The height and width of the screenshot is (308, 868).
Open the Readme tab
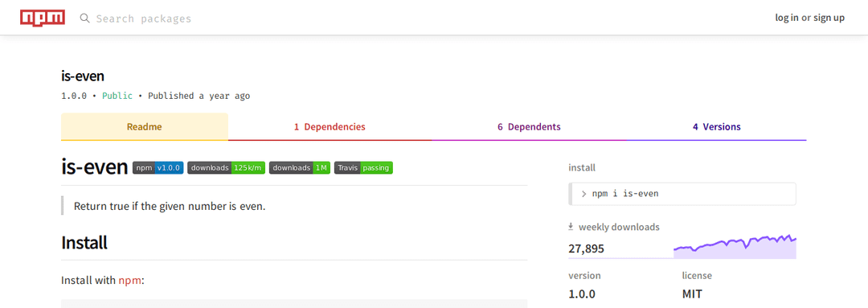pos(145,127)
